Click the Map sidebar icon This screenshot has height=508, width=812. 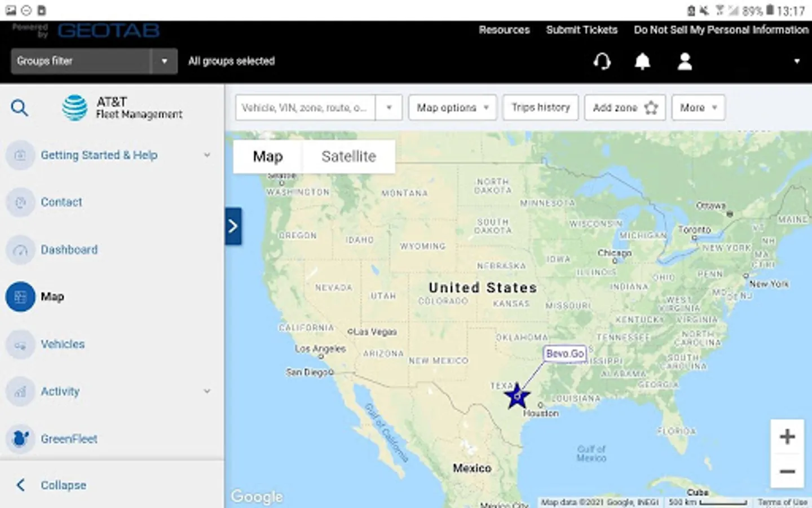pos(20,297)
